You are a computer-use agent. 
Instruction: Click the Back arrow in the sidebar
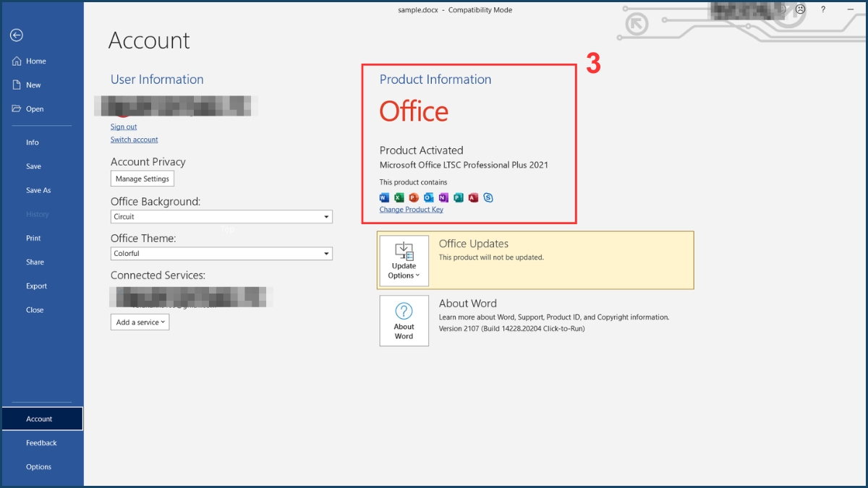16,35
